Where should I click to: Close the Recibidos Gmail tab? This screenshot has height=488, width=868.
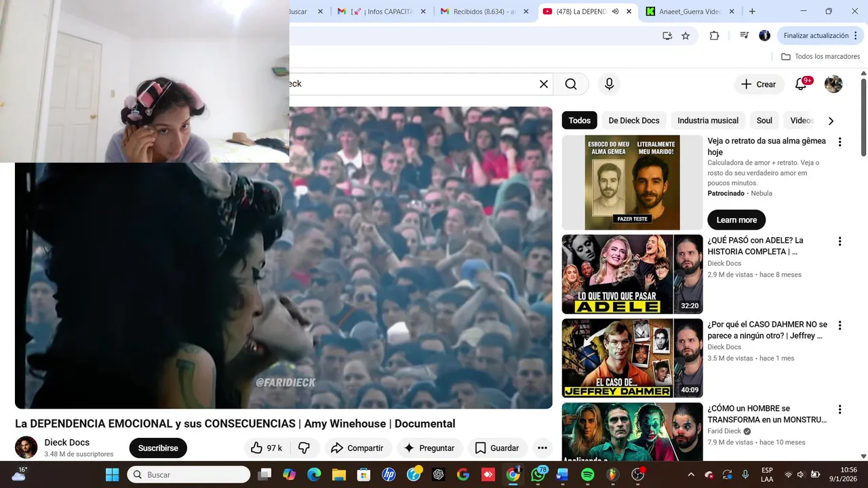point(526,12)
